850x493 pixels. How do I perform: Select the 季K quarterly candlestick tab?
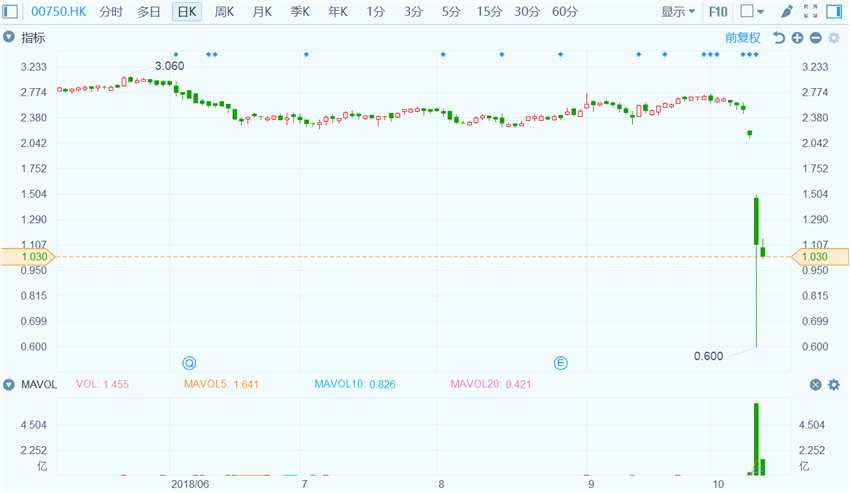click(300, 11)
